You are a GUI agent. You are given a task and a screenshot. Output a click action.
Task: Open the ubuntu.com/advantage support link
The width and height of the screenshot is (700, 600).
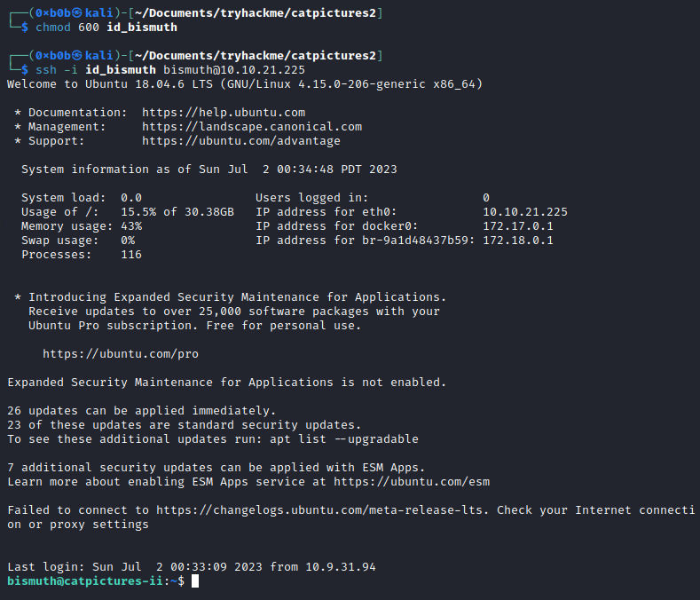tap(240, 141)
